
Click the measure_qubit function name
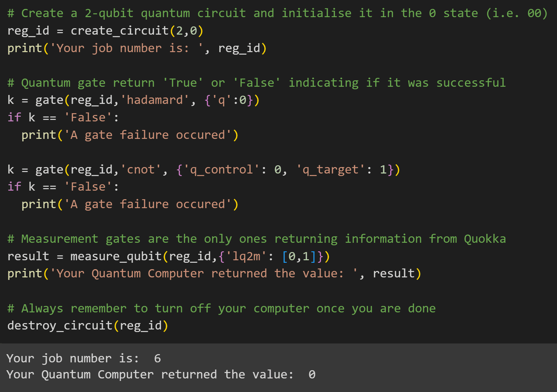tap(116, 256)
